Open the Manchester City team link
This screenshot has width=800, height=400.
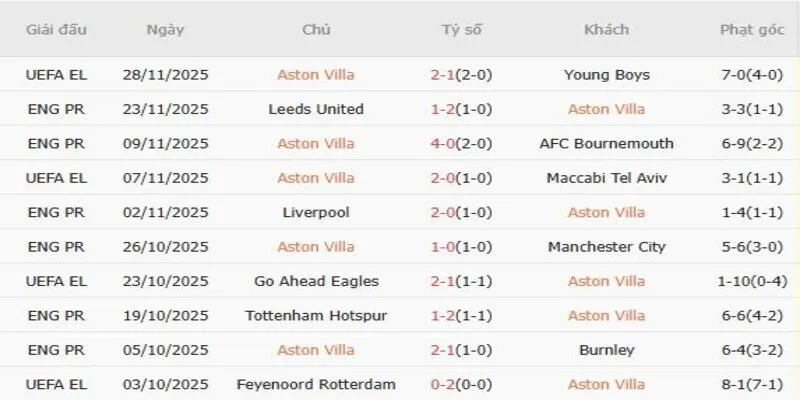606,247
